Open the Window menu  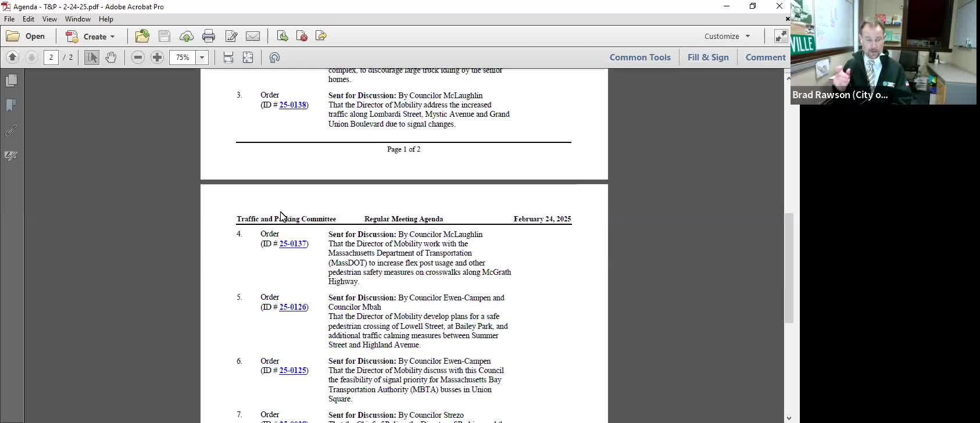pos(78,19)
